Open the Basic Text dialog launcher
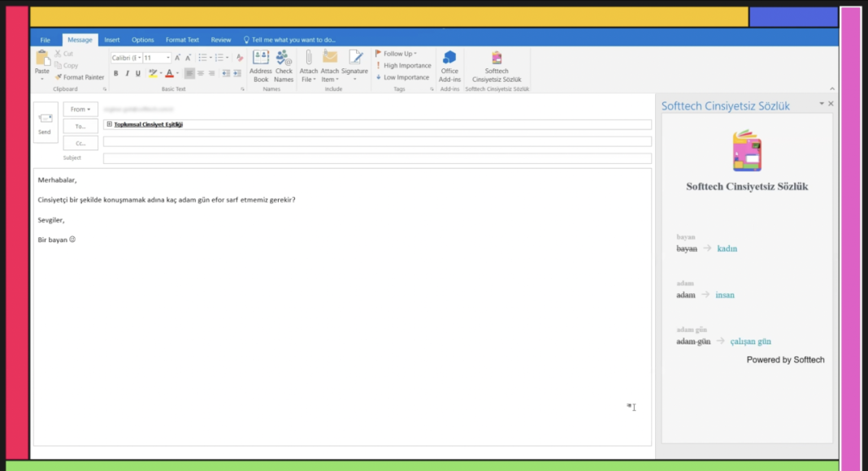 242,89
